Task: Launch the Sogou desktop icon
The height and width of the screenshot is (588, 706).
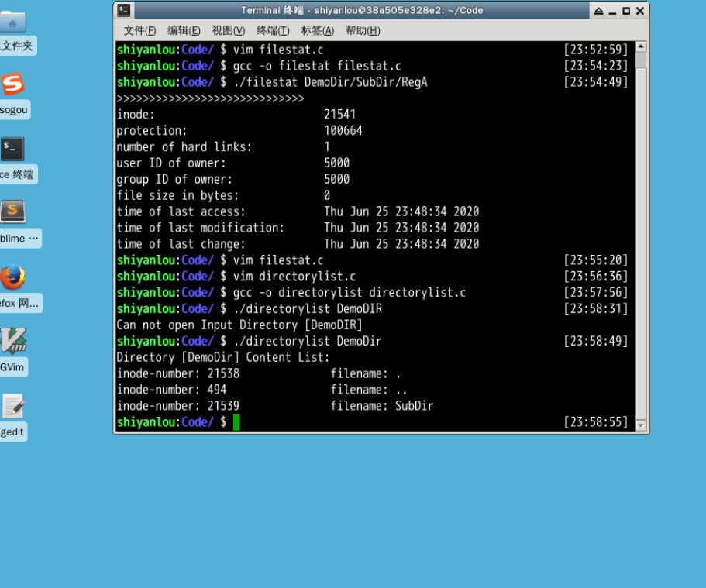Action: pyautogui.click(x=12, y=84)
